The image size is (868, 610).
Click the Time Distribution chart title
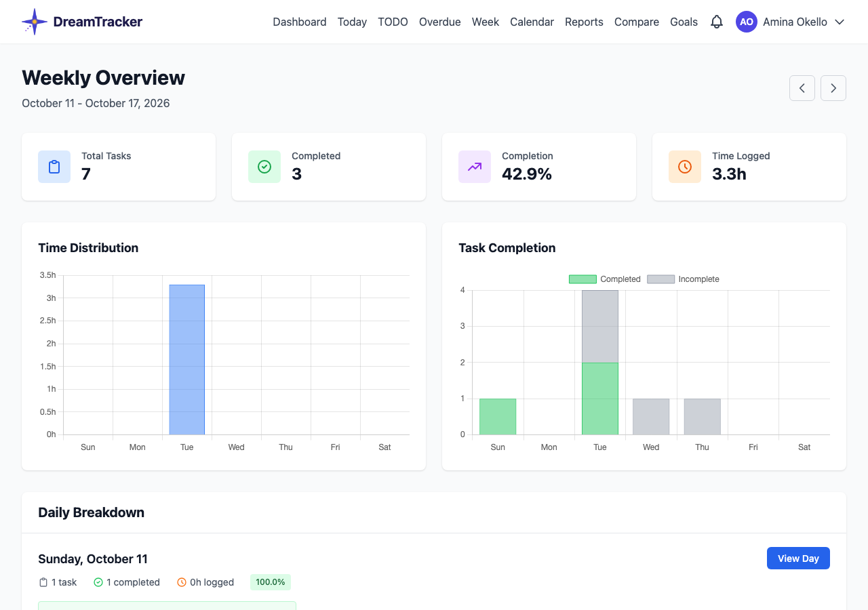click(88, 248)
